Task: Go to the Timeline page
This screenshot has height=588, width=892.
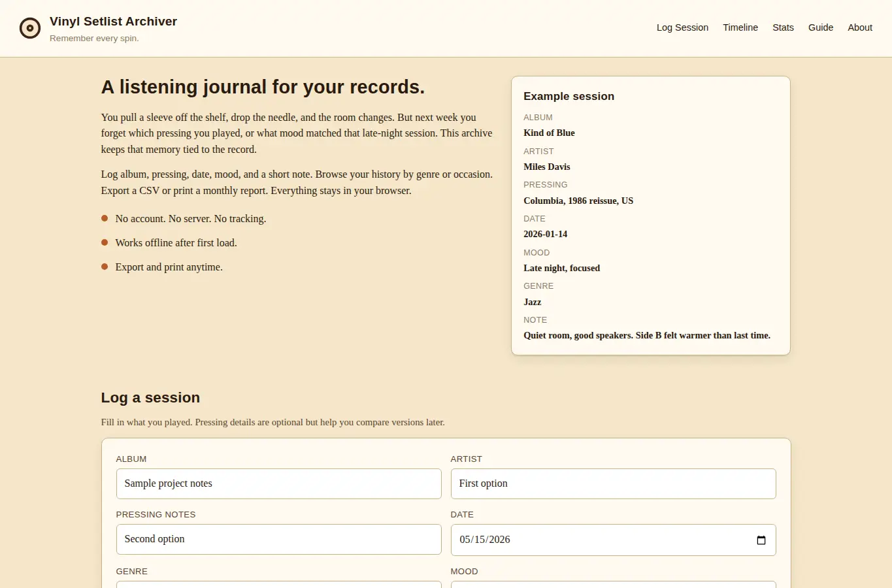Action: click(740, 27)
